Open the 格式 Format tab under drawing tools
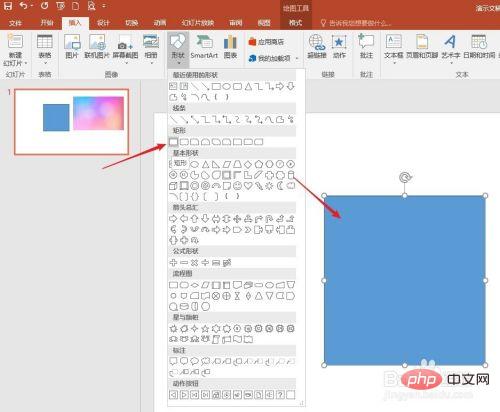The height and width of the screenshot is (412, 500). point(295,23)
